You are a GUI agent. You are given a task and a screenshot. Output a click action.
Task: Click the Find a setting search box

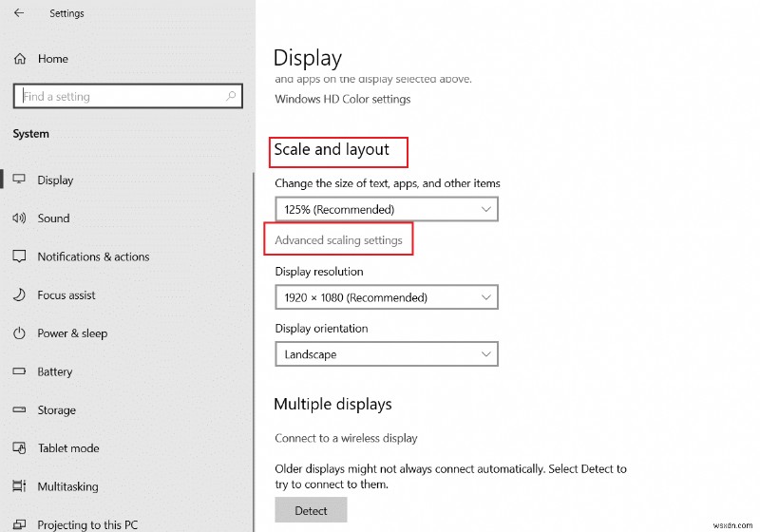(x=128, y=96)
